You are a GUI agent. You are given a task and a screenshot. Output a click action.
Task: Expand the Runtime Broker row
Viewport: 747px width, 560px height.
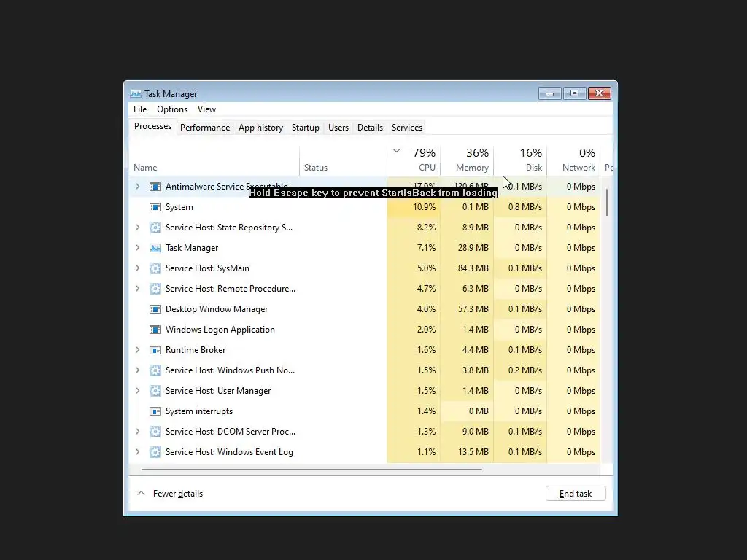[138, 350]
